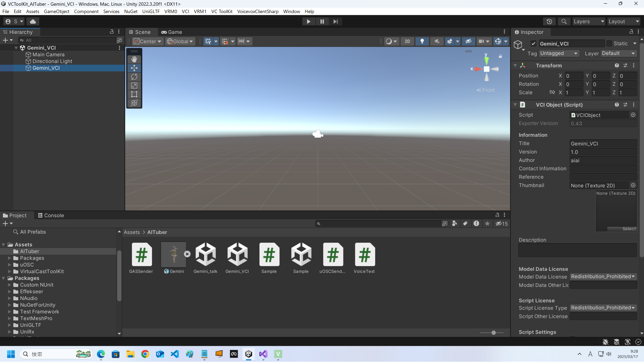Open the Project create plus menu
Screen dimensions: 644x362
pyautogui.click(x=8, y=224)
